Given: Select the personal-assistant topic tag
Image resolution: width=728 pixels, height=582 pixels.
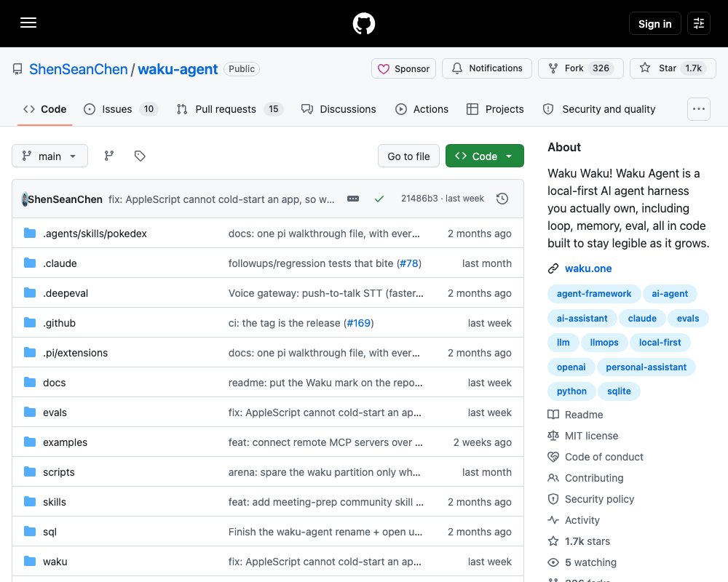Looking at the screenshot, I should pyautogui.click(x=646, y=367).
